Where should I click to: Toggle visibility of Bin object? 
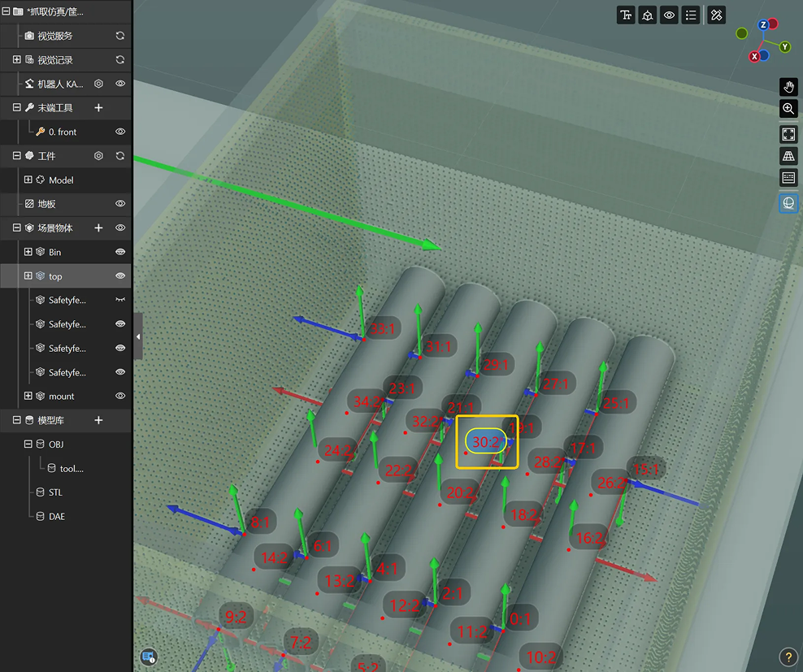click(120, 252)
